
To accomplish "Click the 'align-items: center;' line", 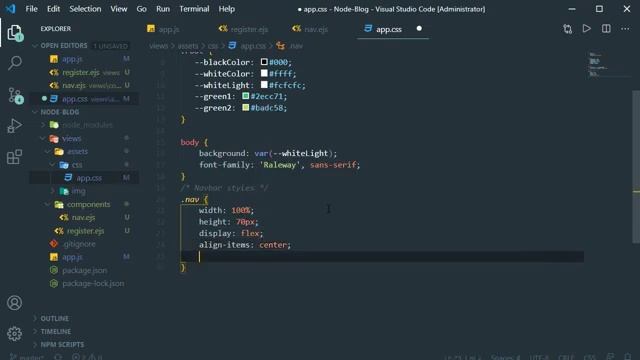I will [x=245, y=245].
